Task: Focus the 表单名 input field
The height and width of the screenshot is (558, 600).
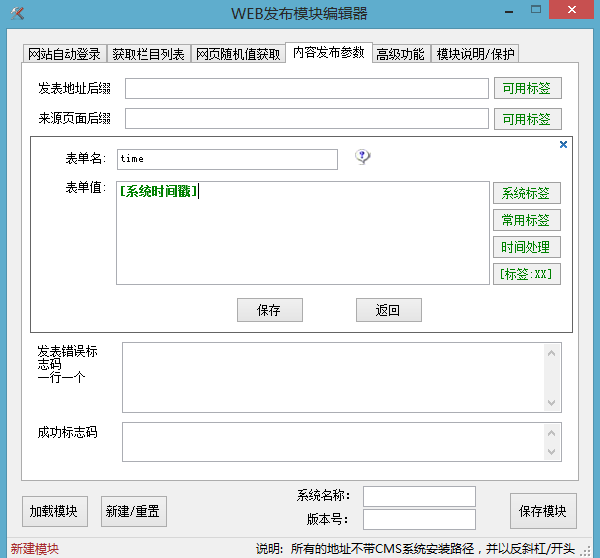Action: tap(227, 159)
